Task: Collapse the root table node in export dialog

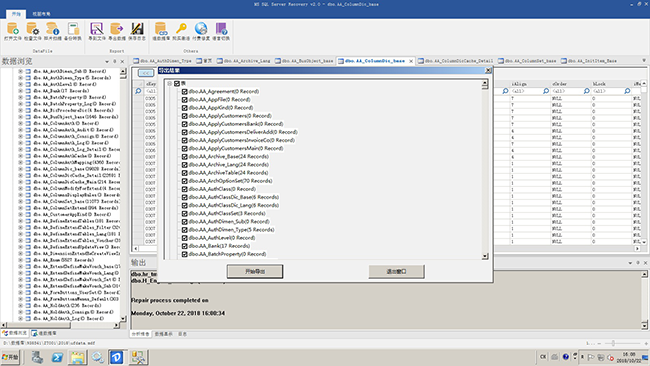Action: click(x=170, y=83)
